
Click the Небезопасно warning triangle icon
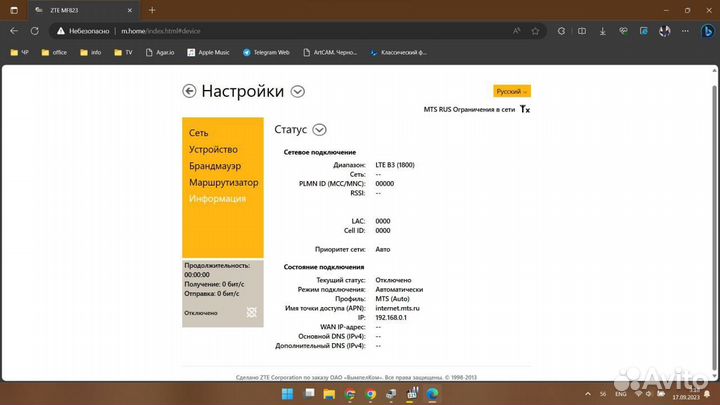coord(61,31)
